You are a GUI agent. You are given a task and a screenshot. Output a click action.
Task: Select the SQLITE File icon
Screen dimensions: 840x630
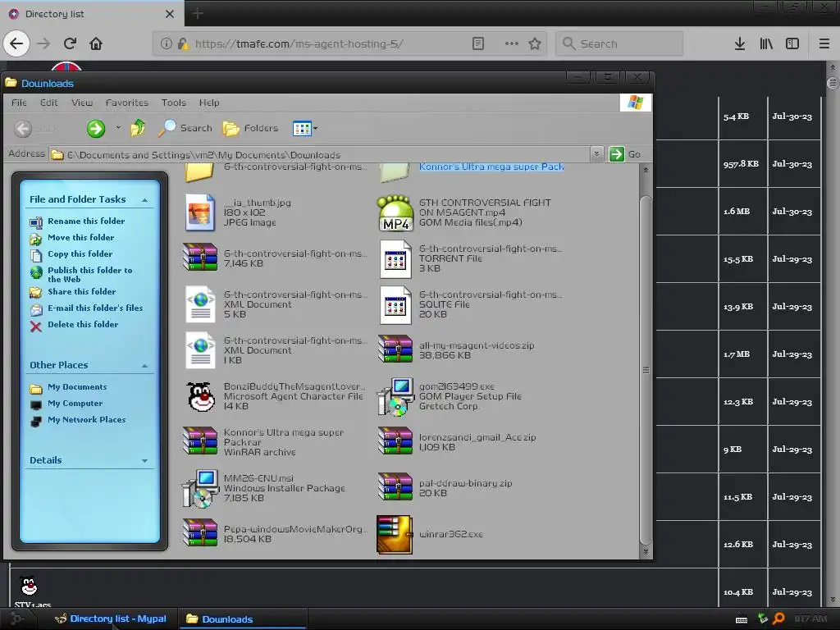(395, 305)
